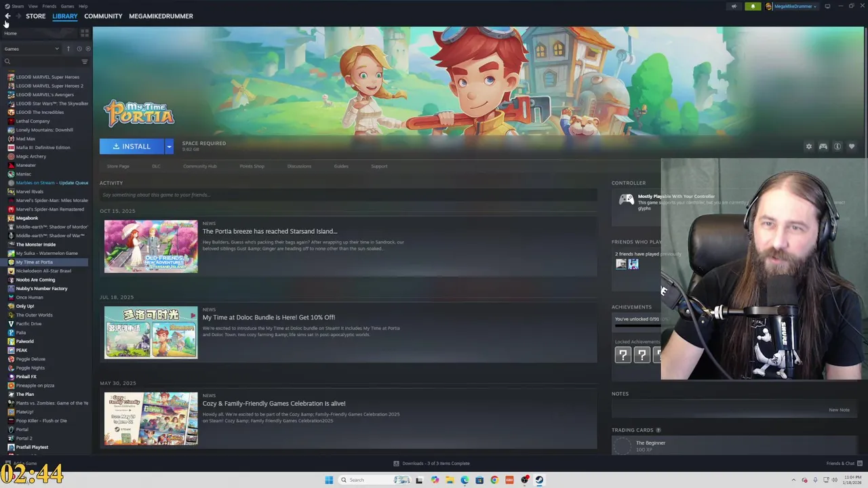The height and width of the screenshot is (488, 868).
Task: Open the DLC link
Action: [156, 166]
